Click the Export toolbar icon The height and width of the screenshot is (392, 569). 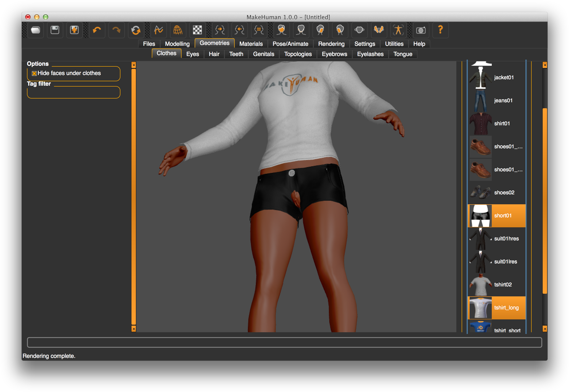click(74, 30)
